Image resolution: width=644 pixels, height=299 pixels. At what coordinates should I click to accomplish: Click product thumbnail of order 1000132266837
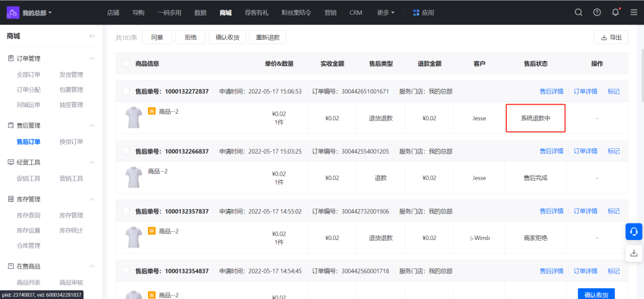tap(134, 177)
